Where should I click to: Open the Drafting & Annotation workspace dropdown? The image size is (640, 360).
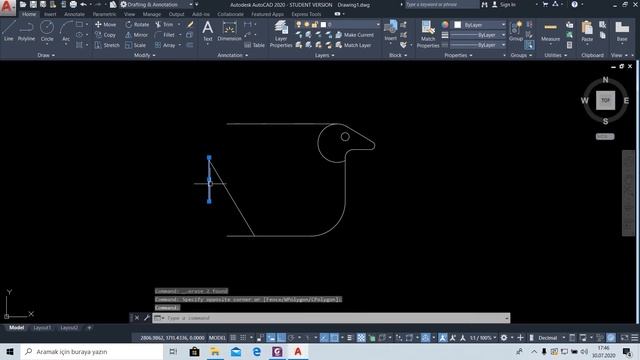click(156, 4)
